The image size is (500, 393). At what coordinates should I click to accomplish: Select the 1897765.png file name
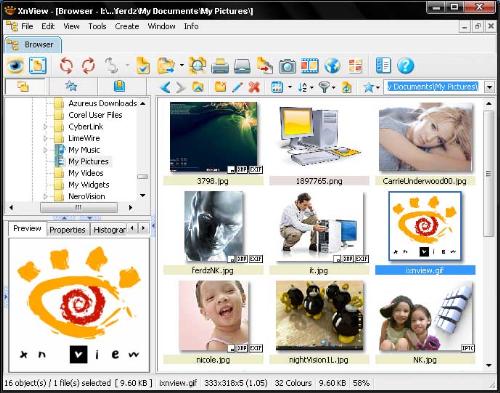point(319,181)
